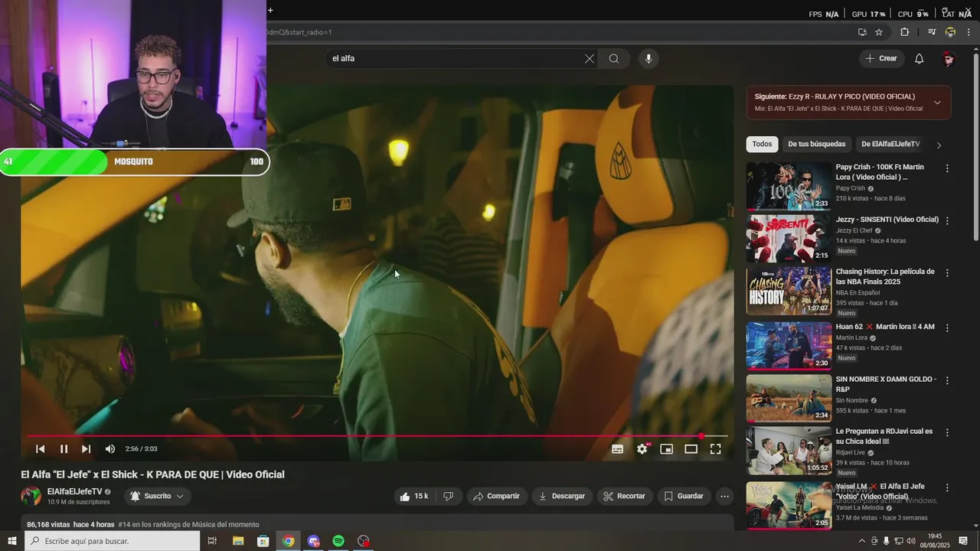Open the Crear create menu
The height and width of the screenshot is (551, 980).
click(880, 58)
